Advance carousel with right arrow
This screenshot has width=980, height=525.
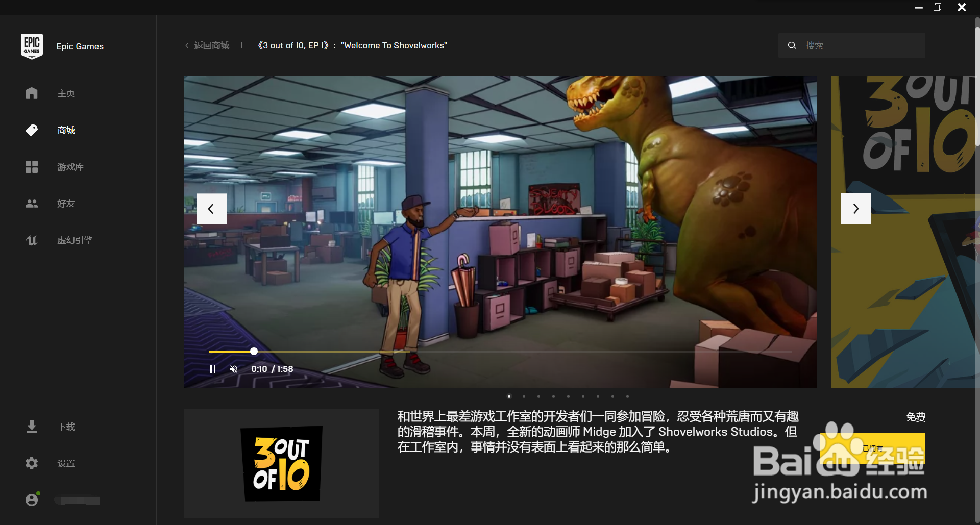(x=855, y=209)
